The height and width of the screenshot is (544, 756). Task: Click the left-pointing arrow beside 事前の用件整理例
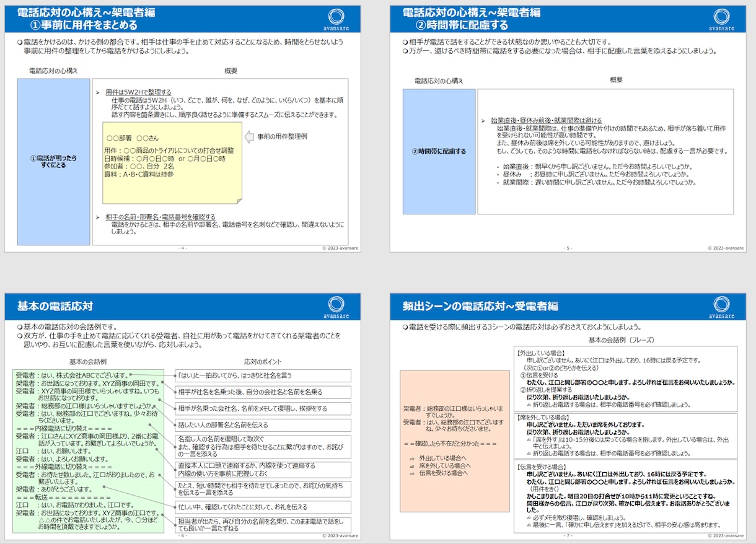tap(248, 136)
